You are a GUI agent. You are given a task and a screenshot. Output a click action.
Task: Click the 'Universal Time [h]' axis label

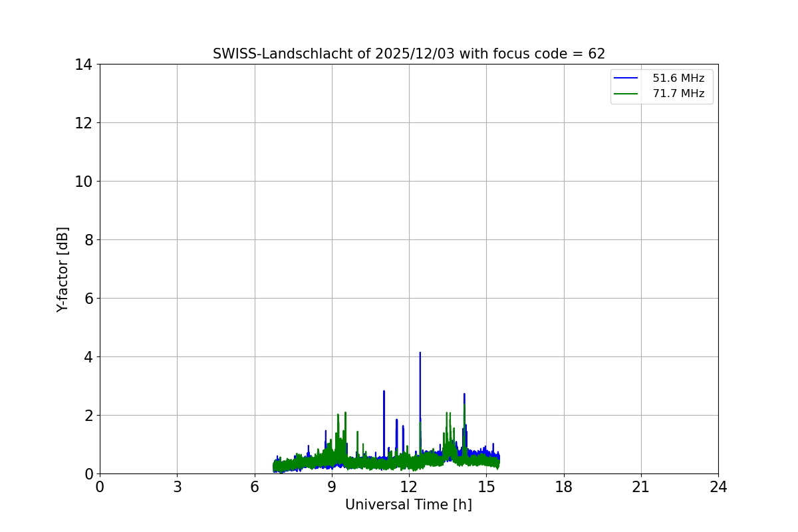408,505
